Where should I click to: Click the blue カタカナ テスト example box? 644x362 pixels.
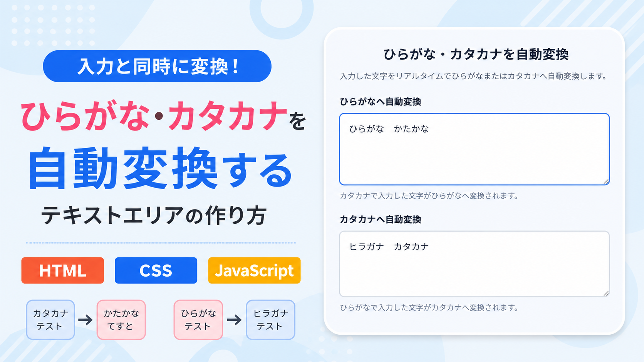[50, 320]
